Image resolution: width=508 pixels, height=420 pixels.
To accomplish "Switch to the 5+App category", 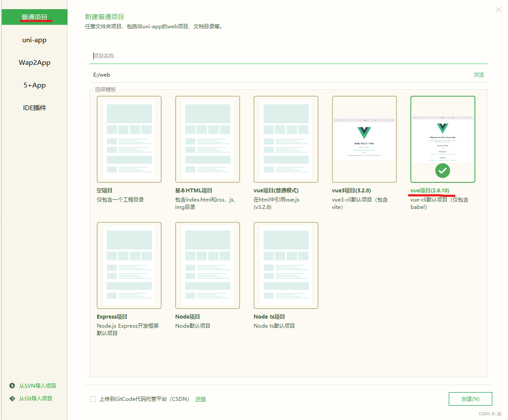I will (x=34, y=85).
